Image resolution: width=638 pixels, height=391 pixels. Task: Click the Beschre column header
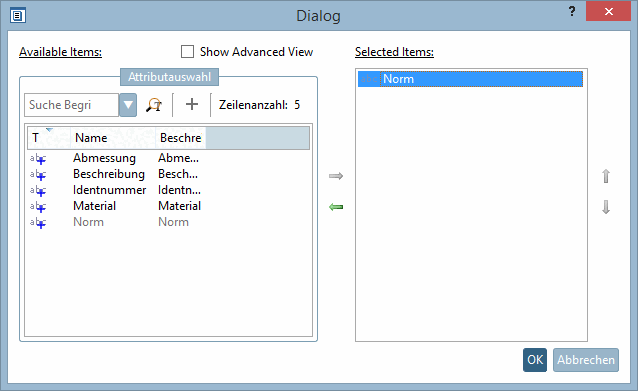pyautogui.click(x=180, y=138)
